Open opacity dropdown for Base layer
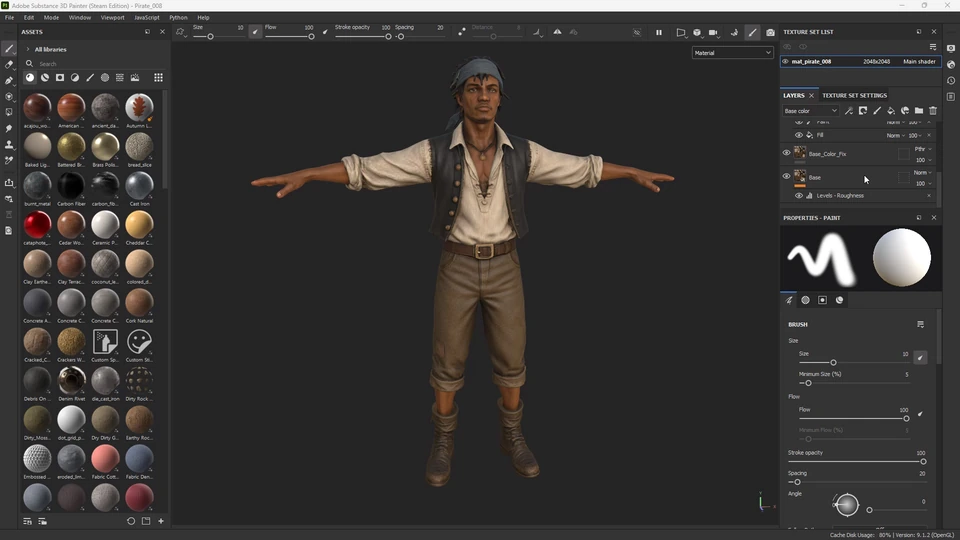This screenshot has height=540, width=960. tap(924, 184)
